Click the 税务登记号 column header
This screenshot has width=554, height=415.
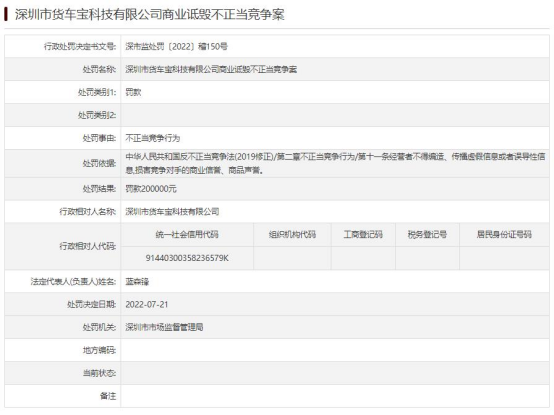click(427, 235)
